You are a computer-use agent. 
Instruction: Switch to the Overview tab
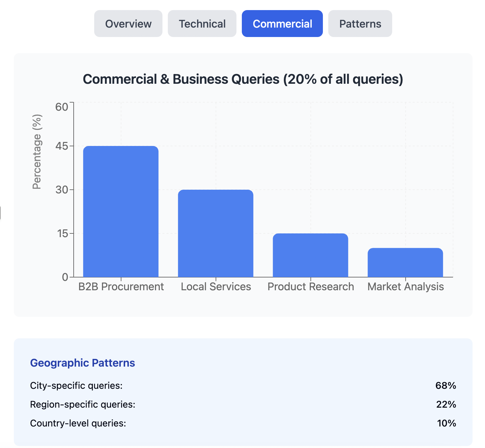[128, 24]
